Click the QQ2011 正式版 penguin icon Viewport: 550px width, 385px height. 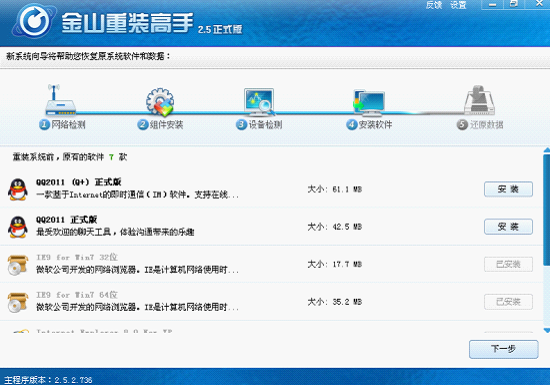[18, 227]
